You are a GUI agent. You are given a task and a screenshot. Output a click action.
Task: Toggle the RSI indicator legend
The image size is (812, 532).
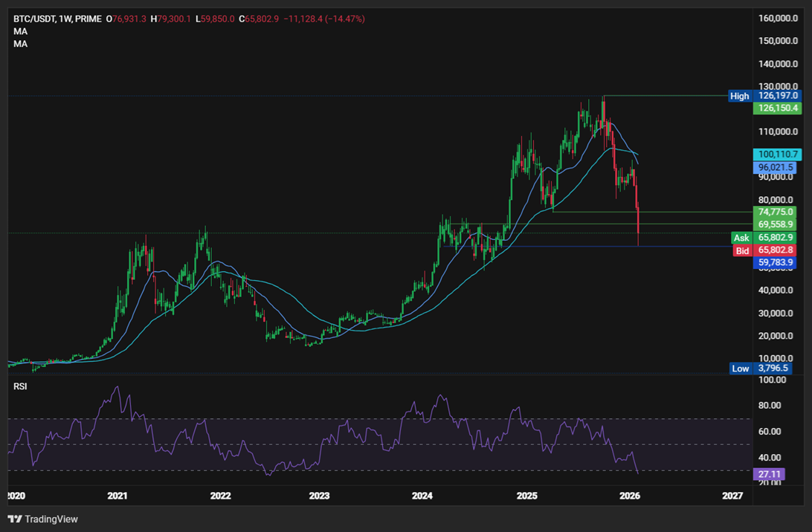coord(19,386)
